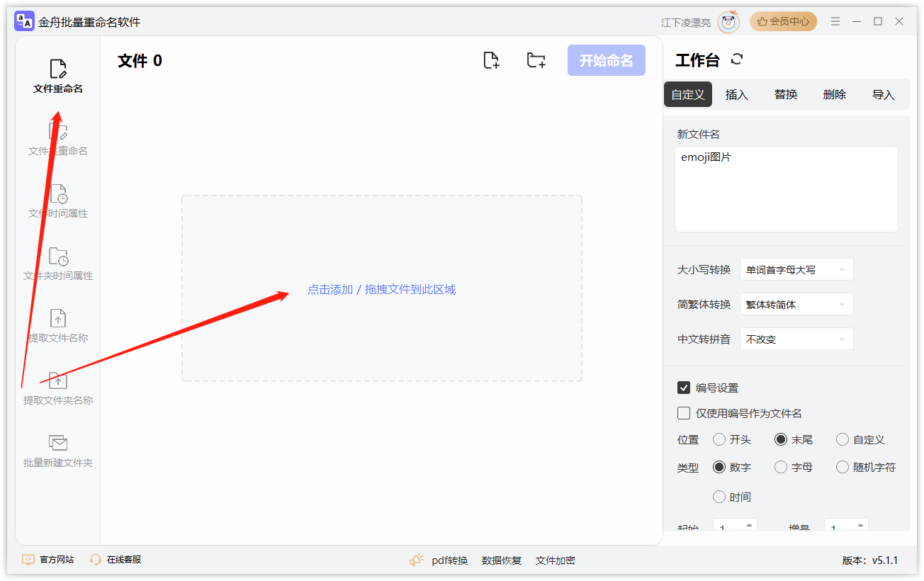Open the 文件重命名 sidebar section
This screenshot has height=581, width=924.
point(58,77)
